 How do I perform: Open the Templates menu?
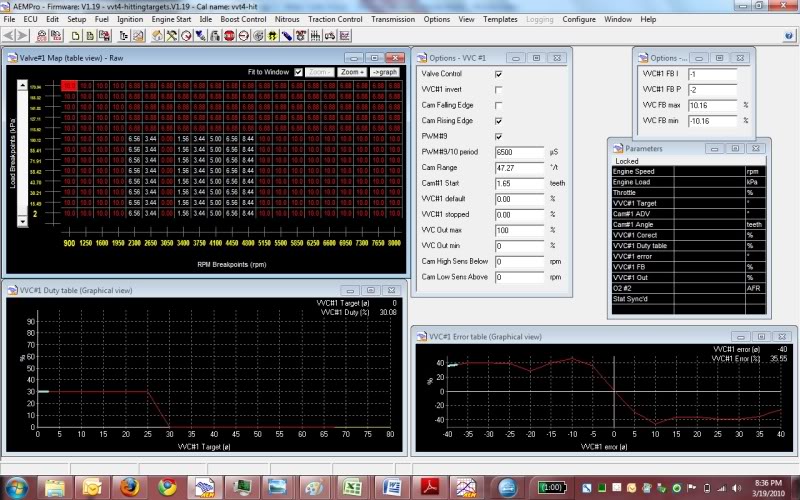(500, 19)
